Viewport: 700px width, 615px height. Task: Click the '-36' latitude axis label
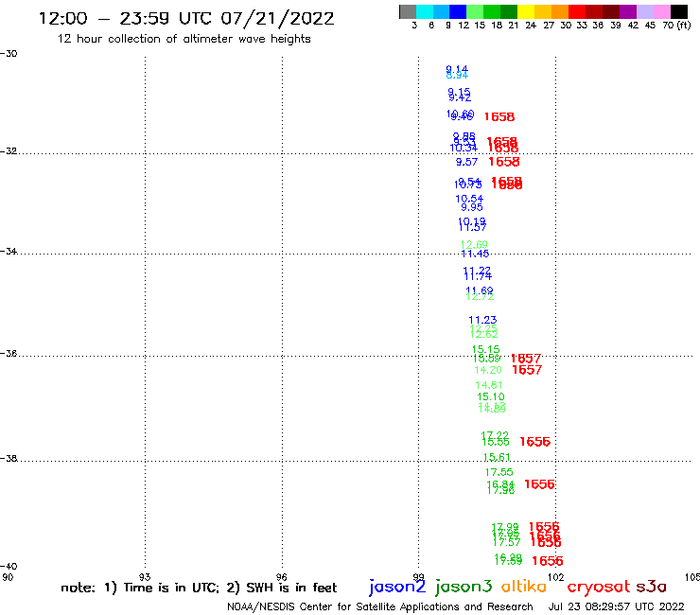[9, 353]
